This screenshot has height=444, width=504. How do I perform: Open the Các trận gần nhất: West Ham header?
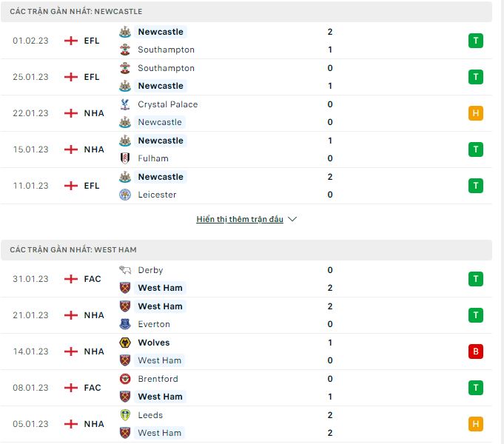(246, 250)
